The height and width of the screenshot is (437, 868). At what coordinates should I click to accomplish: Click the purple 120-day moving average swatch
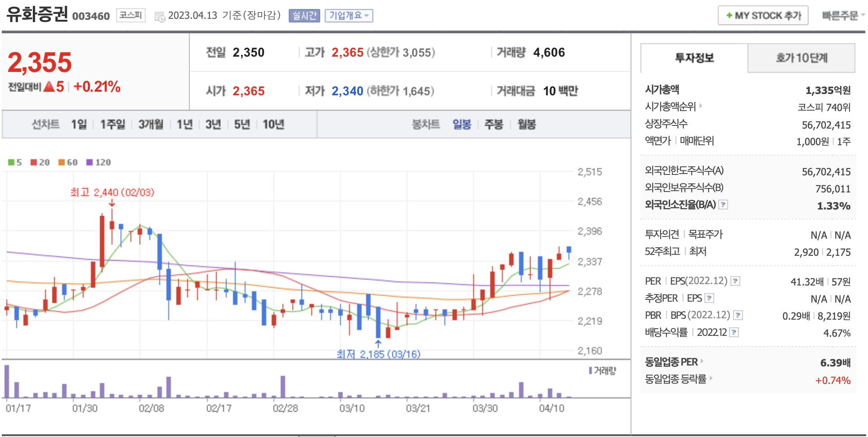tap(89, 162)
